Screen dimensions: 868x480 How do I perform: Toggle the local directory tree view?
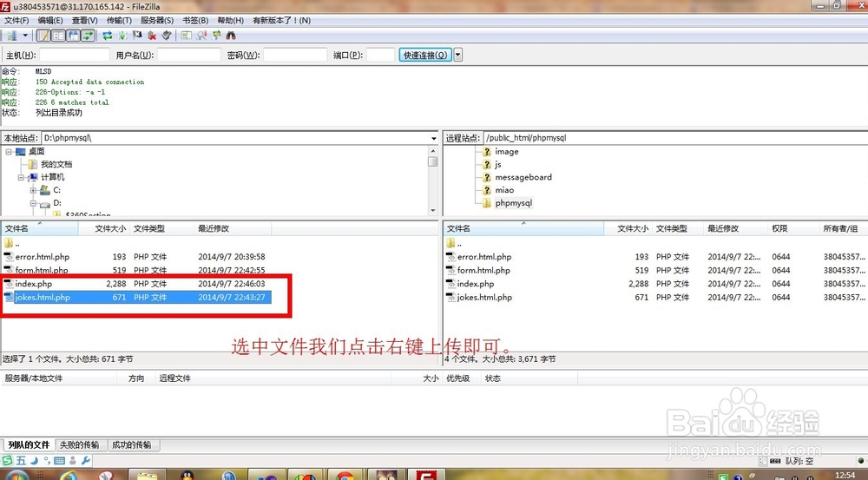click(x=58, y=36)
